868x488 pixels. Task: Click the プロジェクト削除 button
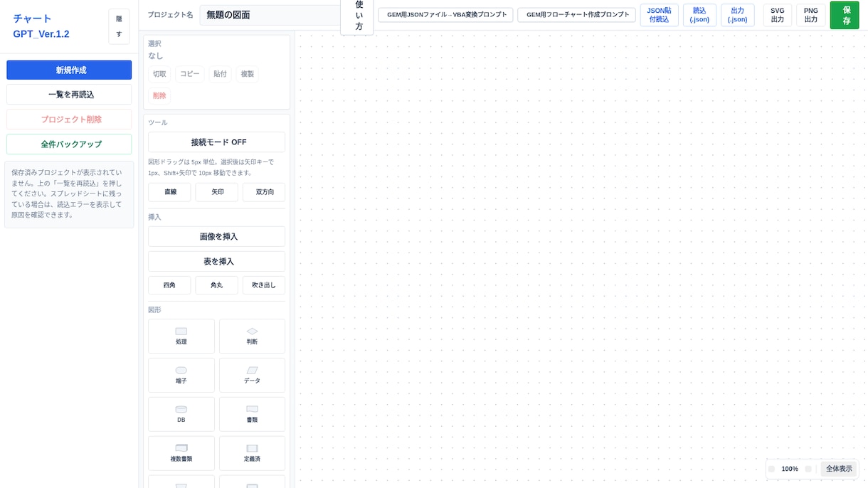(x=69, y=120)
